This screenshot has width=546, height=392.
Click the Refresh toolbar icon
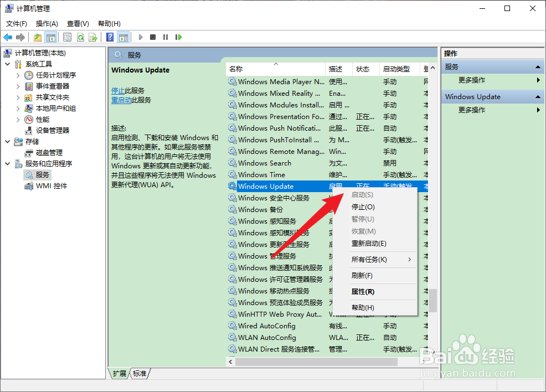coord(80,37)
